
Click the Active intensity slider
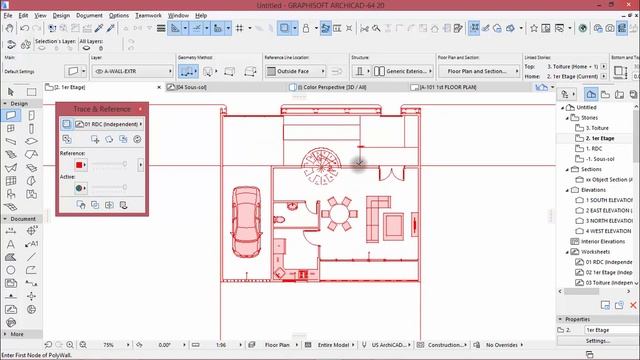click(109, 187)
